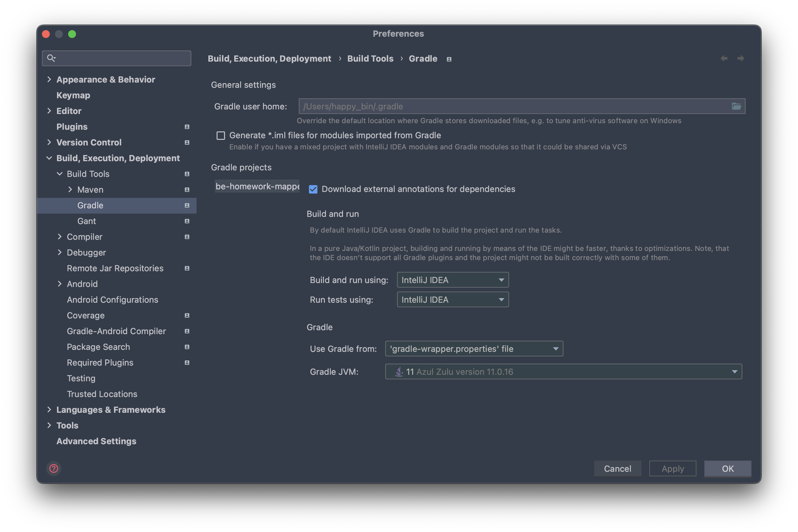The width and height of the screenshot is (798, 532).
Task: Click the project settings icon beside Plugins
Action: (187, 127)
